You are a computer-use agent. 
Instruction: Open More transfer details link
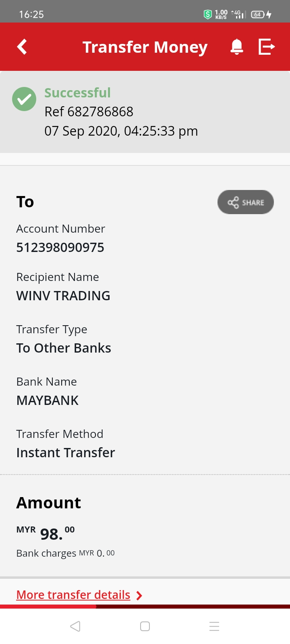(x=73, y=595)
